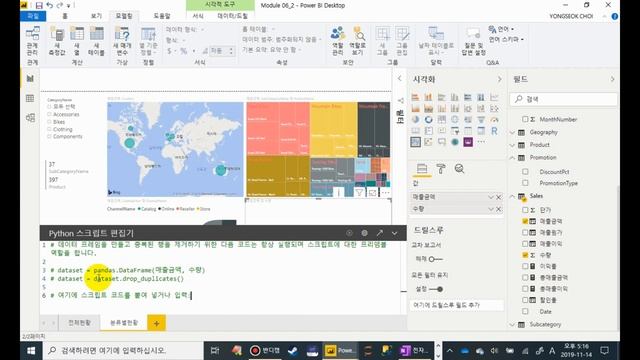Open the 전체현황 report page tab
The image size is (640, 360).
79,323
